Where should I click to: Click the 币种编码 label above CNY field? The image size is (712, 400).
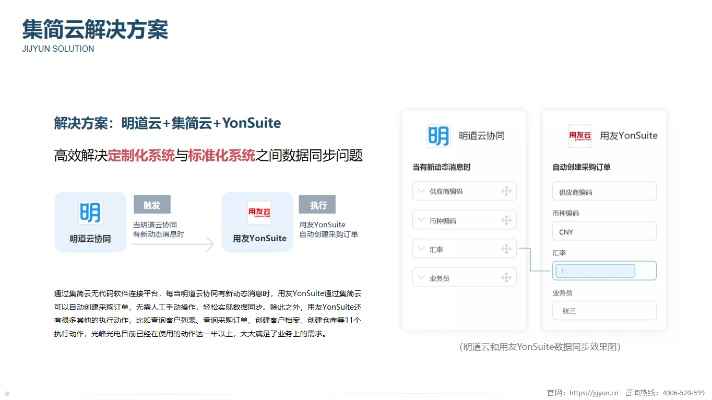point(566,213)
